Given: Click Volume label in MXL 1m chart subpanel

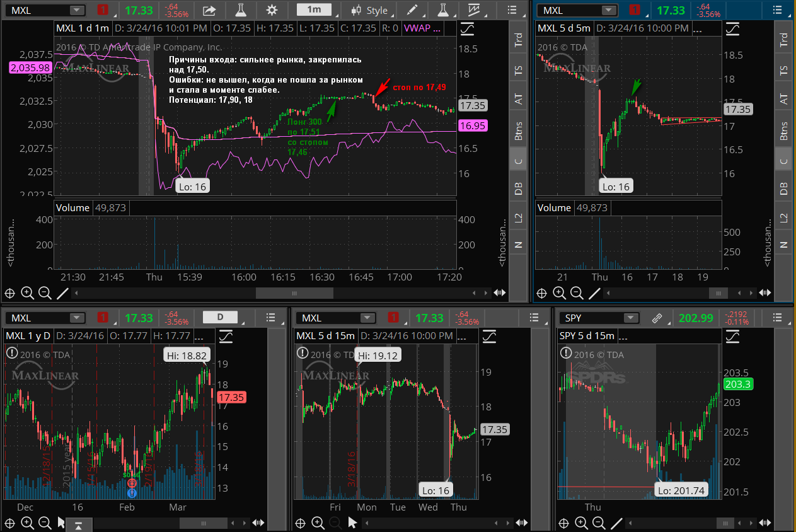Looking at the screenshot, I should click(74, 207).
